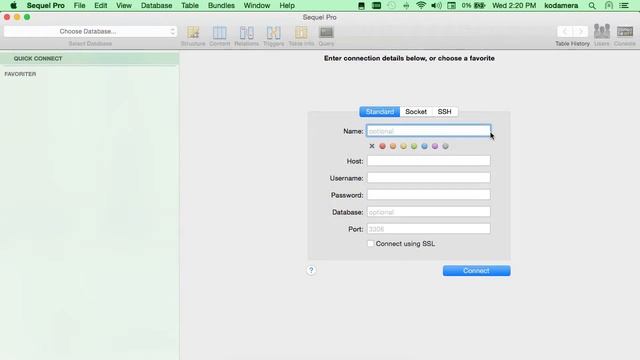Pick the purple favorite color dot

pos(435,146)
